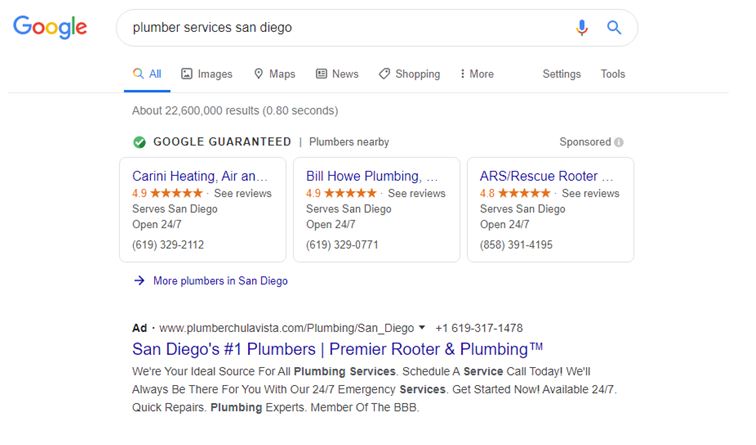This screenshot has height=445, width=756.
Task: Click the Google logo
Action: [50, 27]
